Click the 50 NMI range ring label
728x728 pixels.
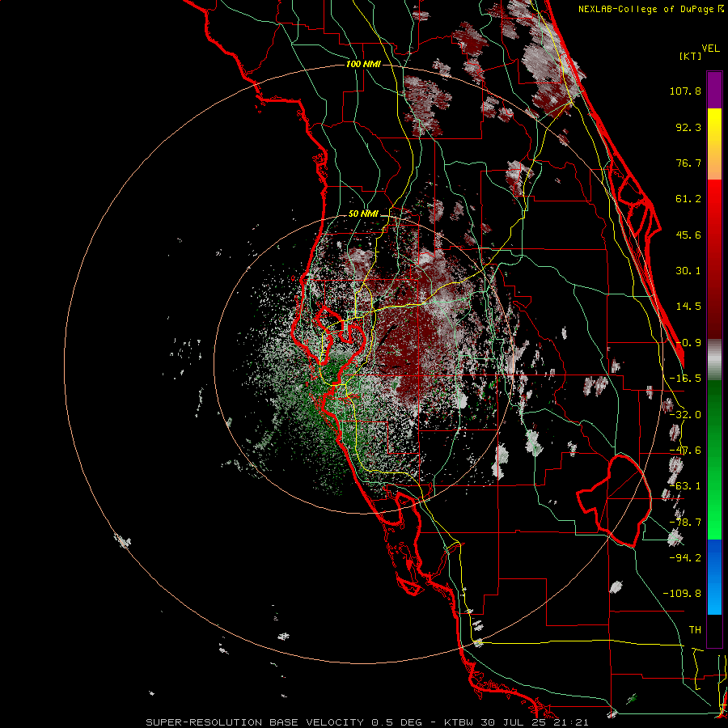click(x=363, y=214)
